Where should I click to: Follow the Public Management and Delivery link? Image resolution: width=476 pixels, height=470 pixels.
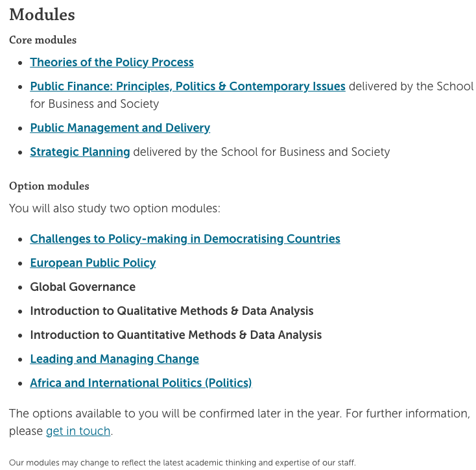coord(120,128)
